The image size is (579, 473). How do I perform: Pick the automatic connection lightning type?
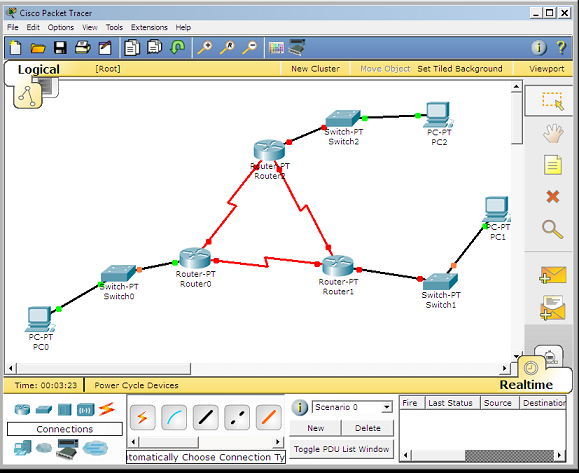pos(143,417)
